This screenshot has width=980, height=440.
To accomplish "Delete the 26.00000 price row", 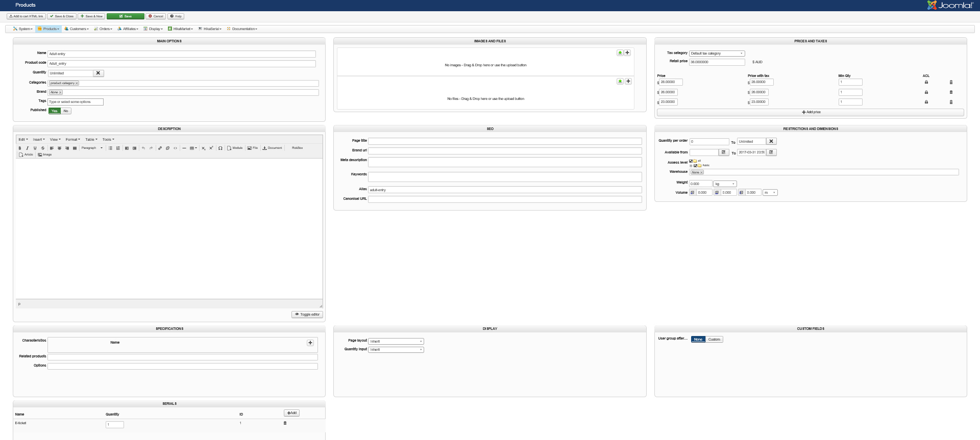I will 951,92.
